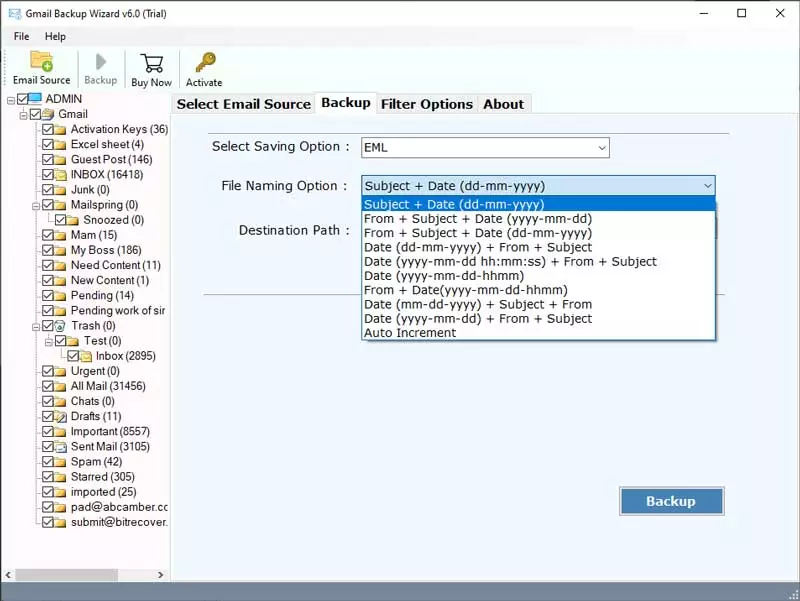Click the tree scrollbar left arrow
This screenshot has width=800, height=601.
click(x=8, y=575)
